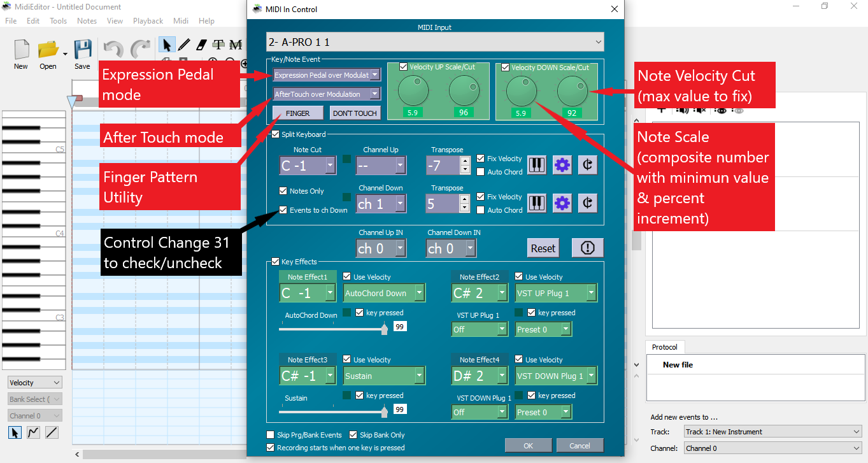Open gear settings for Channel Down row
This screenshot has width=868, height=463.
pyautogui.click(x=562, y=203)
